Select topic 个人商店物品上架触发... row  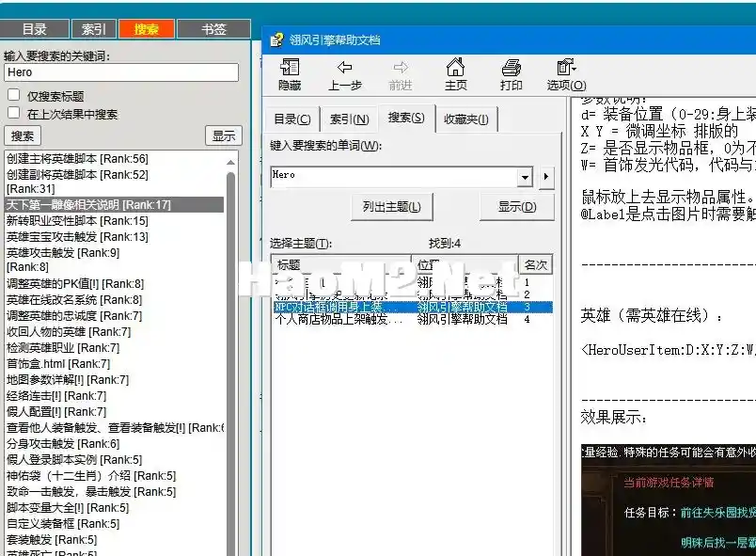[413, 319]
